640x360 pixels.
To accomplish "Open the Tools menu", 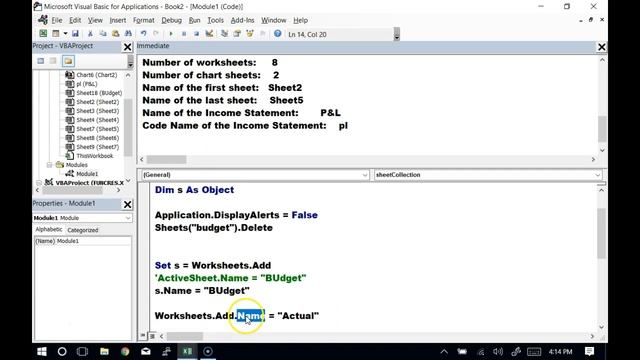I will (x=216, y=20).
